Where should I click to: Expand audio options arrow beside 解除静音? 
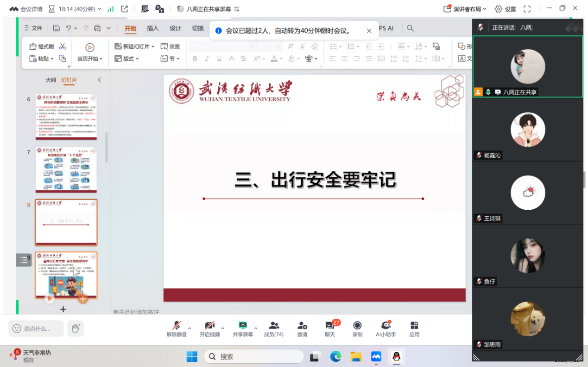click(190, 328)
